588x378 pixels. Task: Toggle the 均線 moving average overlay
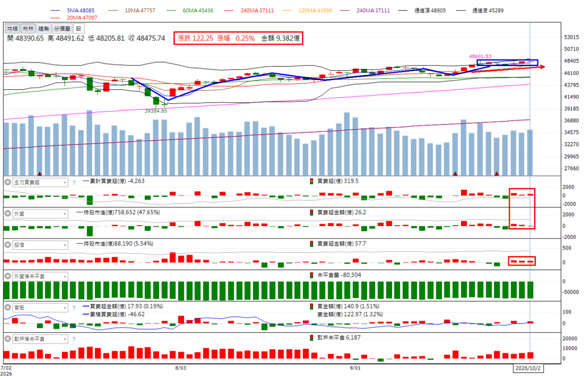13,28
